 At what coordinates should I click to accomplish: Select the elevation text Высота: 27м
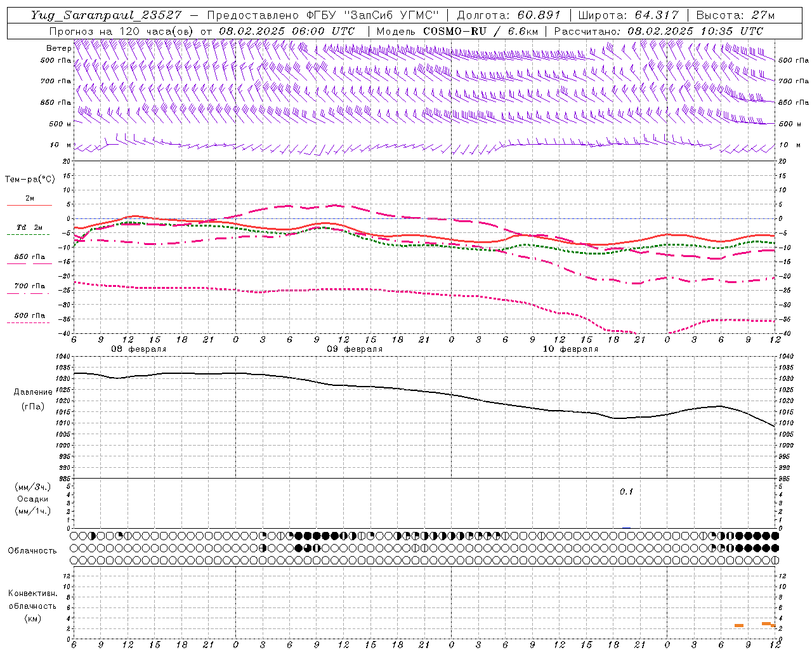coord(735,15)
